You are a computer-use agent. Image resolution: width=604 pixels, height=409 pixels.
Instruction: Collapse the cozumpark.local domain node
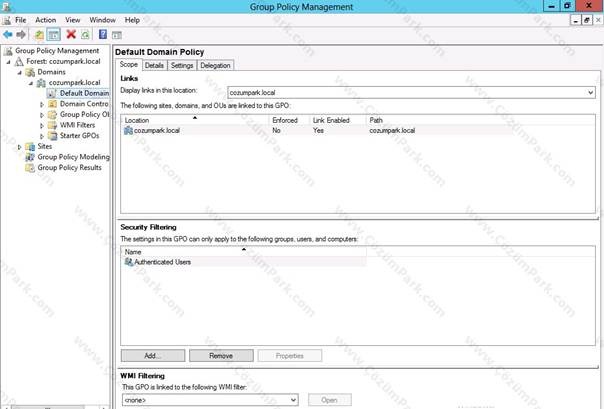(31, 83)
